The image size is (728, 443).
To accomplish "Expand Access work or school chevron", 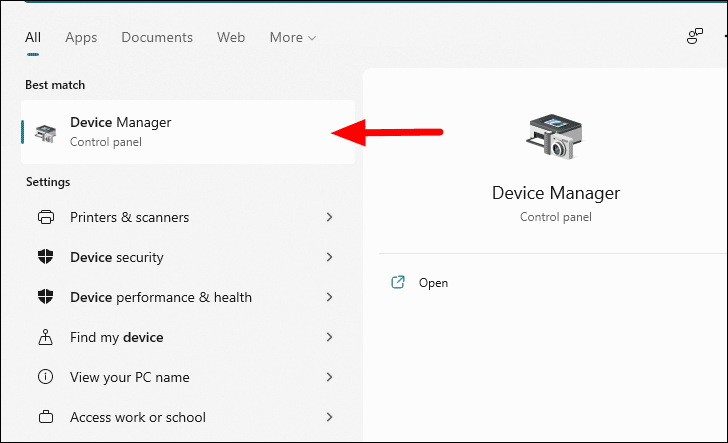I will click(329, 417).
